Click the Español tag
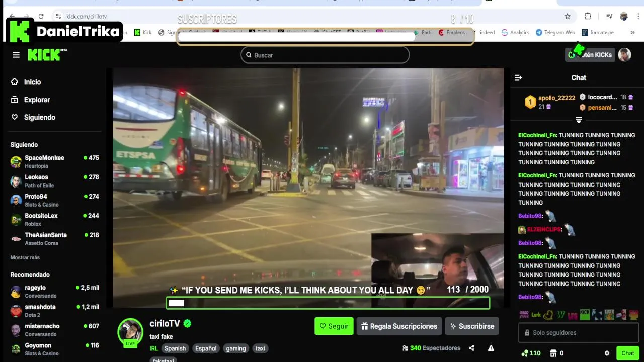The height and width of the screenshot is (362, 644). tap(206, 348)
